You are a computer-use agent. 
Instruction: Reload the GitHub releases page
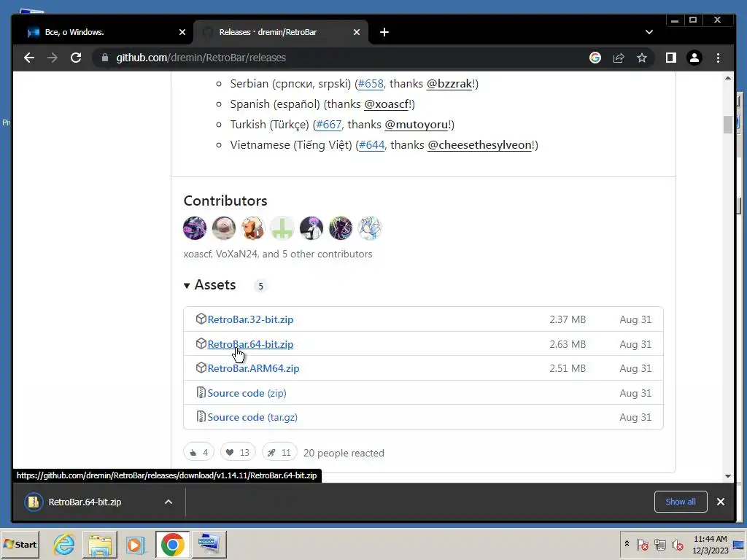coord(76,58)
